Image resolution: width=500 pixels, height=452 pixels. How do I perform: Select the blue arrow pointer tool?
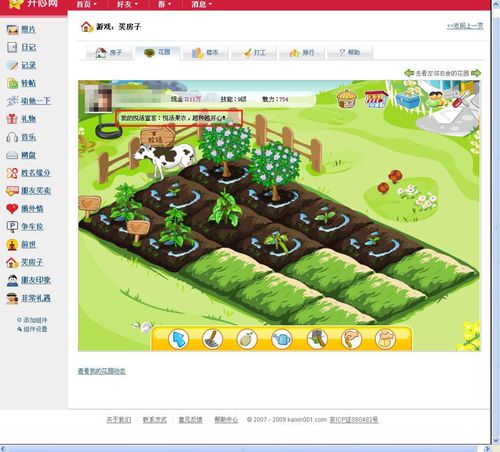click(179, 339)
